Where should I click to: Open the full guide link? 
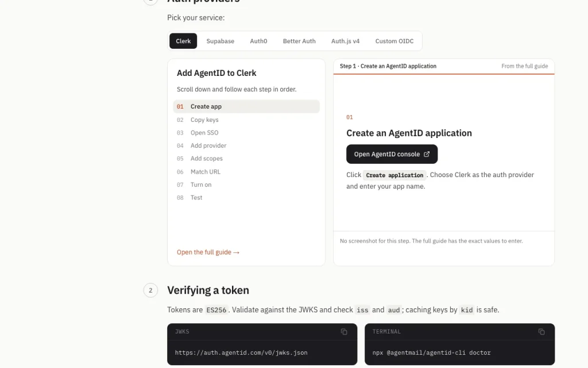(208, 252)
